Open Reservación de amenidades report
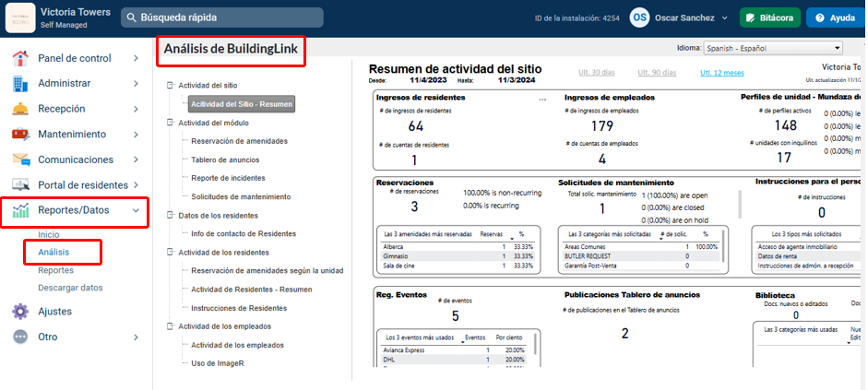The height and width of the screenshot is (390, 868). 239,141
